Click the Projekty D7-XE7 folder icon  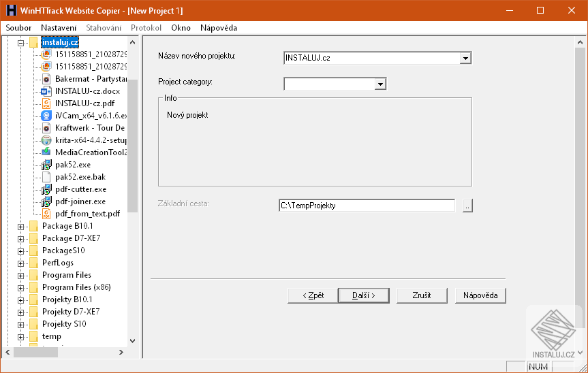pyautogui.click(x=34, y=312)
